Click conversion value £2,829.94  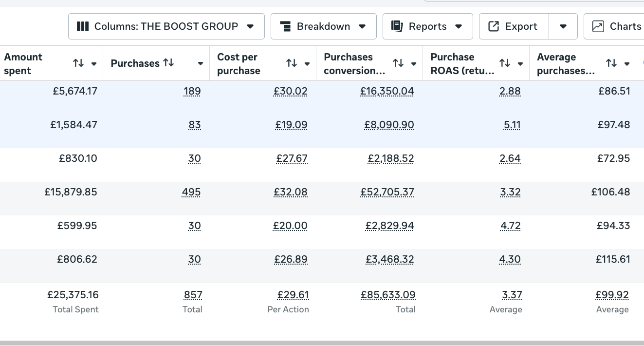pyautogui.click(x=390, y=226)
